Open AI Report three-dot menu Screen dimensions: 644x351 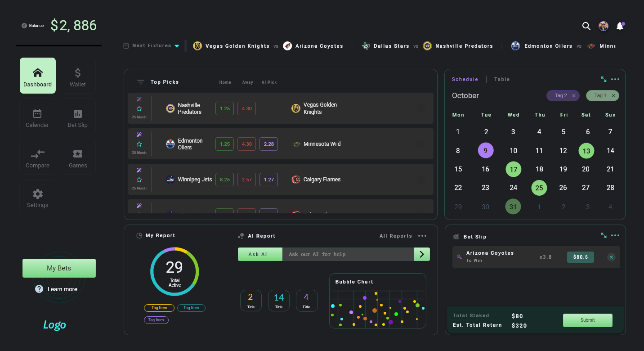422,236
